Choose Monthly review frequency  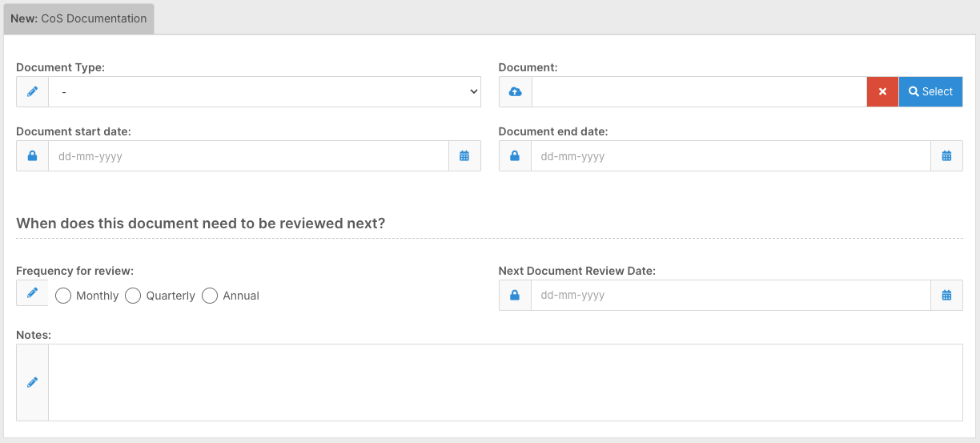coord(63,296)
